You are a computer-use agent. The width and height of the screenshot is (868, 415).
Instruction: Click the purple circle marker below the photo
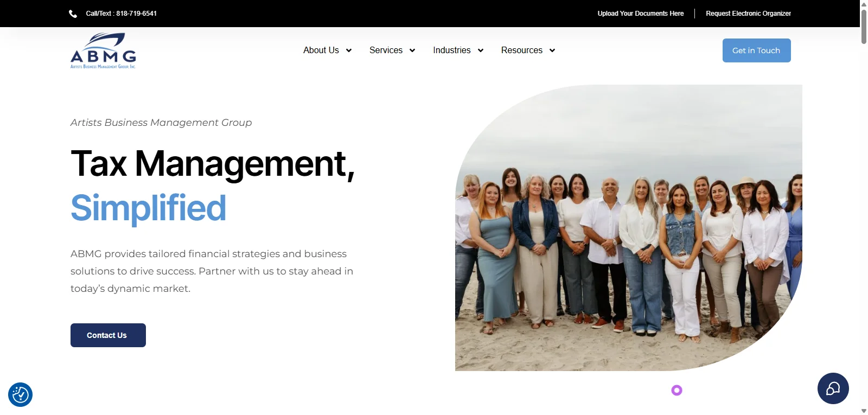pos(676,390)
